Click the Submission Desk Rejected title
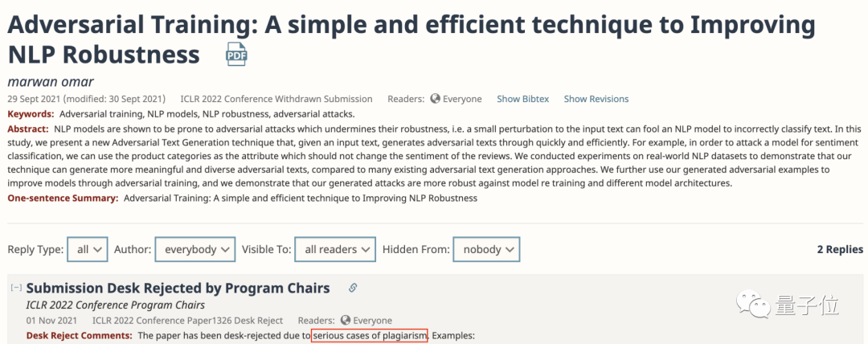 pos(178,288)
